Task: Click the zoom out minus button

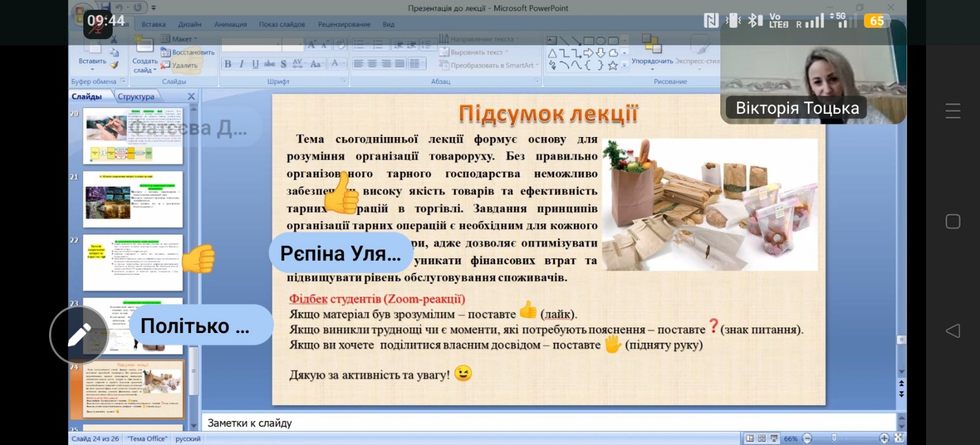Action: (x=807, y=438)
